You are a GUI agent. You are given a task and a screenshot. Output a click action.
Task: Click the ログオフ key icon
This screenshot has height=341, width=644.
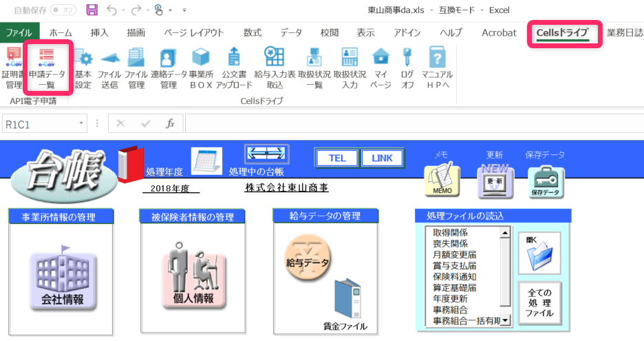pos(407,68)
